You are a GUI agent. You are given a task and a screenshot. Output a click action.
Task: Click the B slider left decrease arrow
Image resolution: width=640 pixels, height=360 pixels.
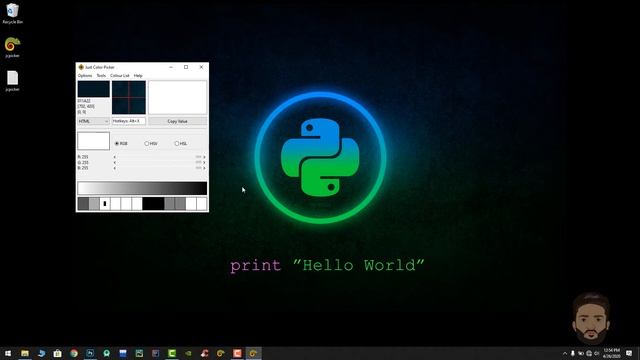[x=115, y=168]
